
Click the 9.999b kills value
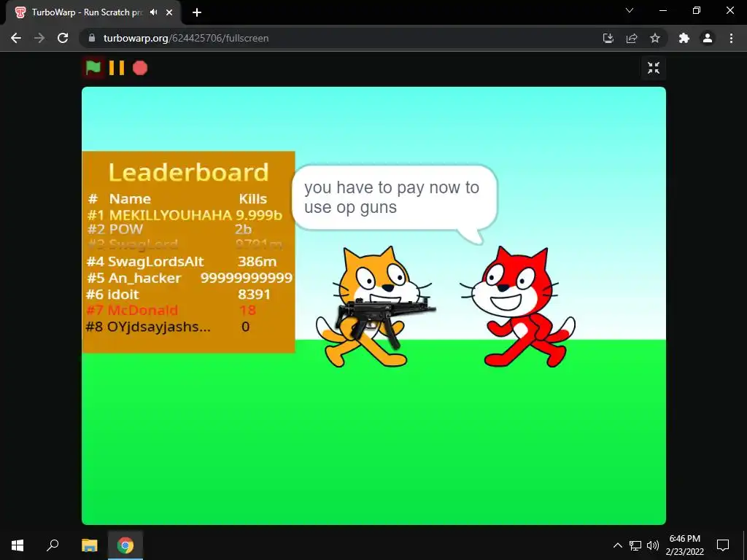coord(259,215)
